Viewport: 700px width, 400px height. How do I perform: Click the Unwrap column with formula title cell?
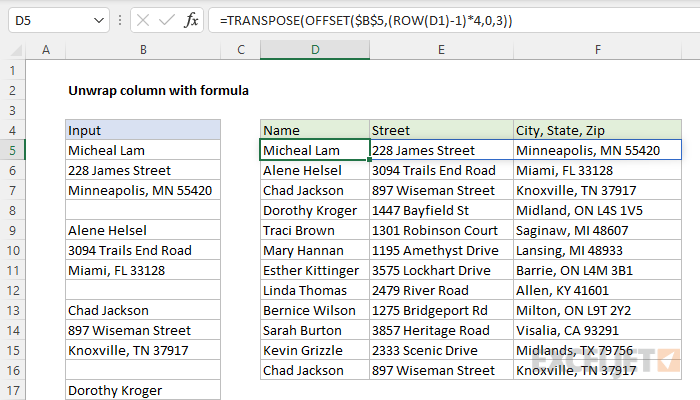pos(158,91)
